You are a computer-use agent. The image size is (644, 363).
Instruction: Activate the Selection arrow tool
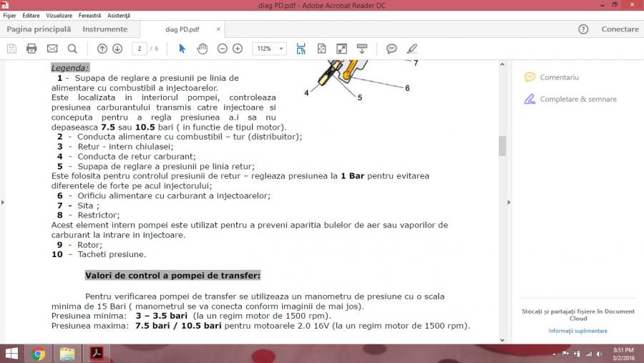coord(182,49)
